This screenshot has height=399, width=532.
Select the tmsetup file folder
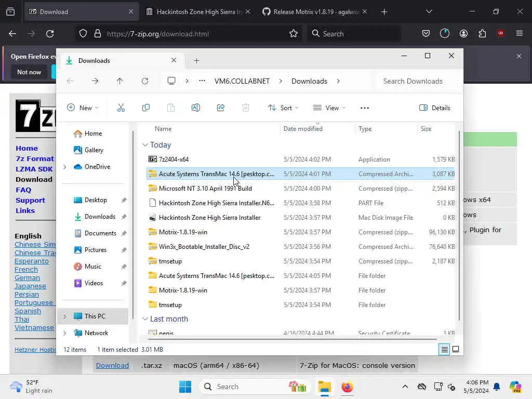(300, 305)
